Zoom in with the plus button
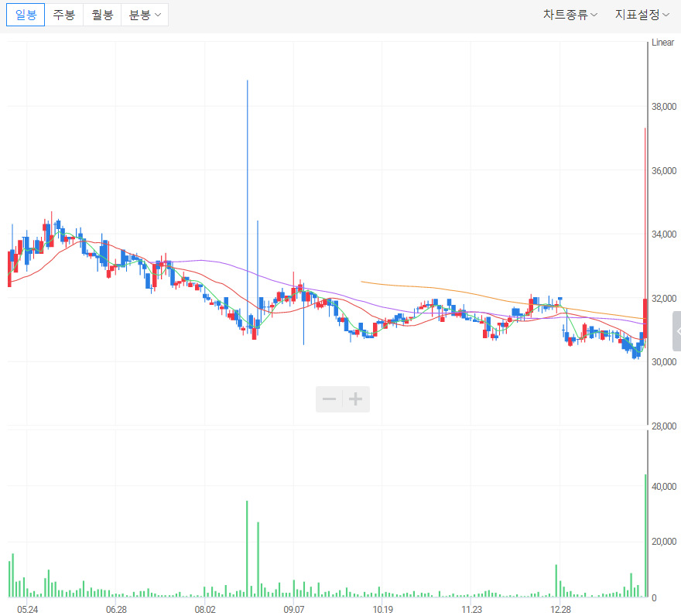Viewport: 681px width, 616px height. click(356, 399)
